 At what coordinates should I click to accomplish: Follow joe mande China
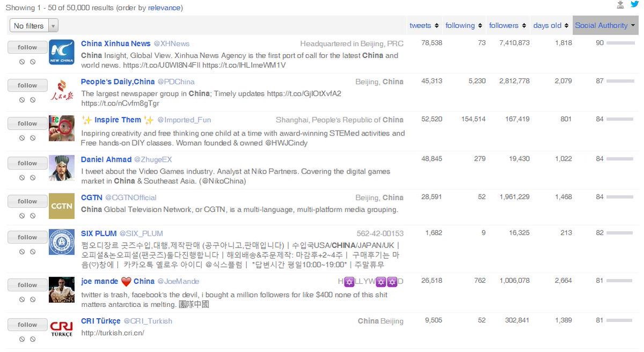(x=27, y=285)
